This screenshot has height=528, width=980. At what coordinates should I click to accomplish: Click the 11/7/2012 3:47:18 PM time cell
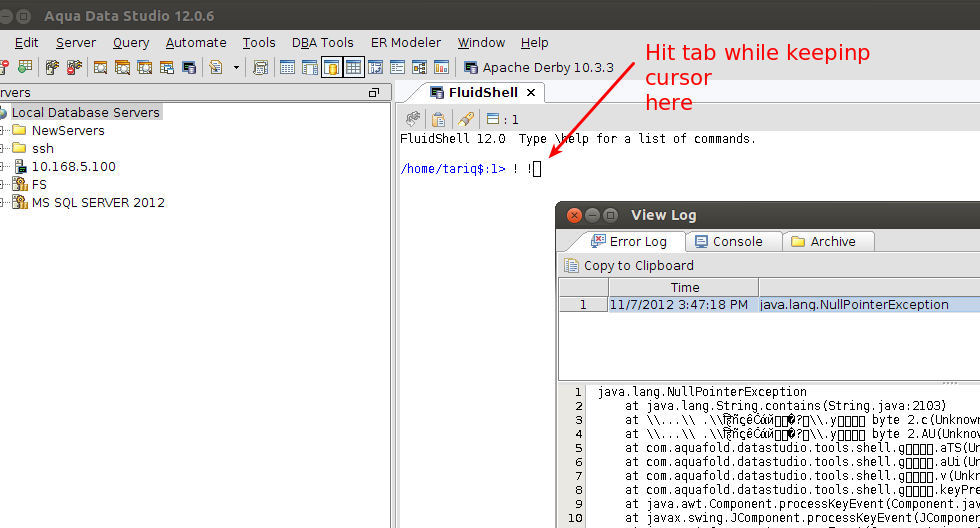point(684,305)
